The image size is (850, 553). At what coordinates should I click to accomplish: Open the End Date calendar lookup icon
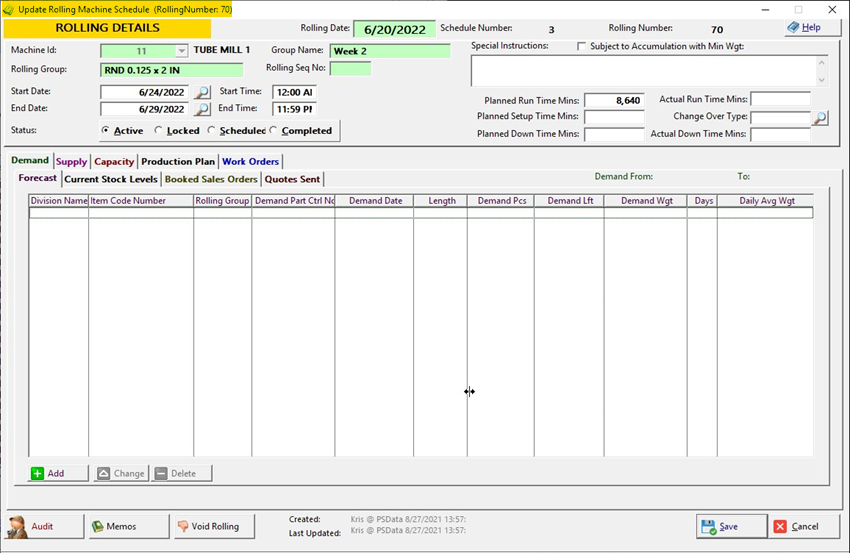tap(202, 109)
